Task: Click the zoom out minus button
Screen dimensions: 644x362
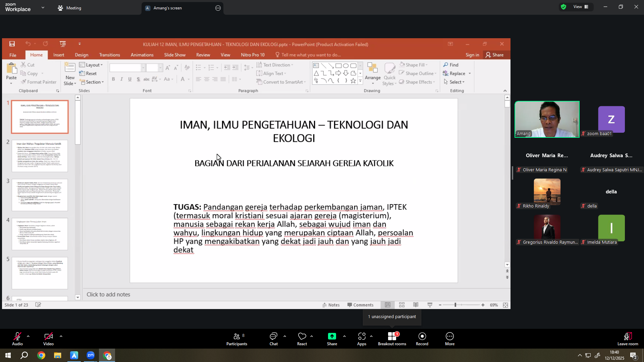Action: tap(440, 305)
